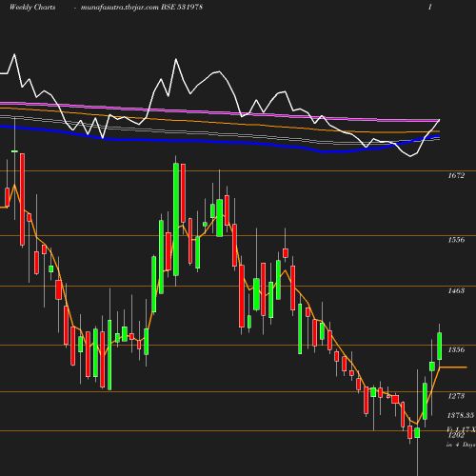Select the 1672 price level label
476x476 pixels.
point(456,175)
